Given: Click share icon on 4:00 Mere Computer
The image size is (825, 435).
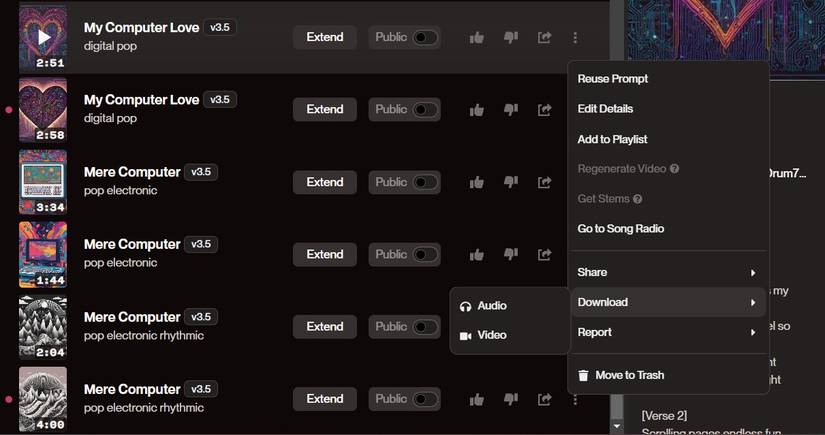Looking at the screenshot, I should 545,400.
